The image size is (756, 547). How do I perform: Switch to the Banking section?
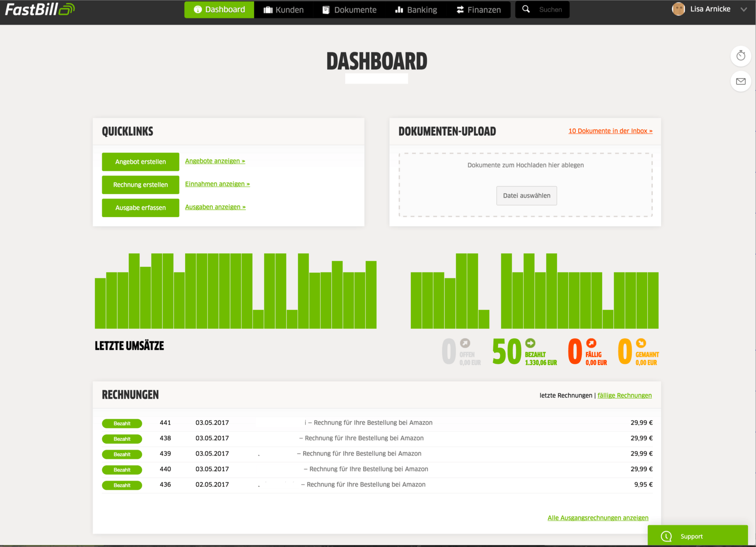(416, 10)
